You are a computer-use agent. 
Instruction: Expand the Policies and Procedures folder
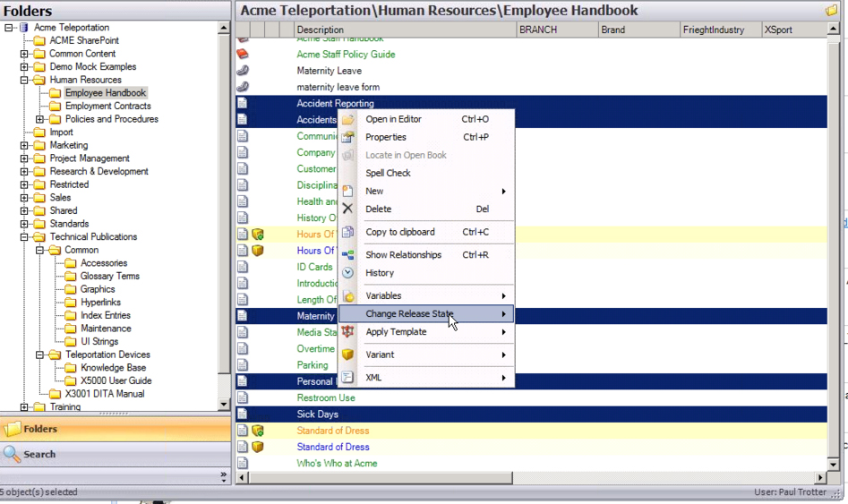pyautogui.click(x=40, y=119)
